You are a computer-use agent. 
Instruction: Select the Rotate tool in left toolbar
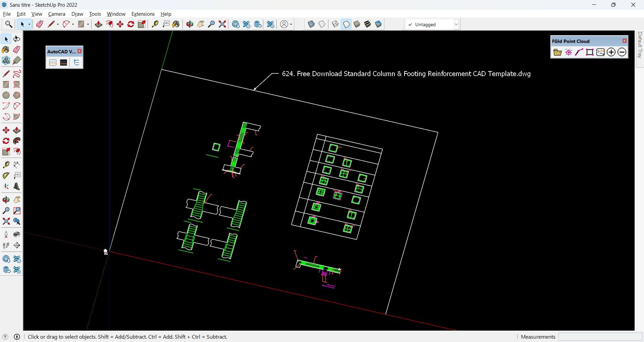coord(6,141)
